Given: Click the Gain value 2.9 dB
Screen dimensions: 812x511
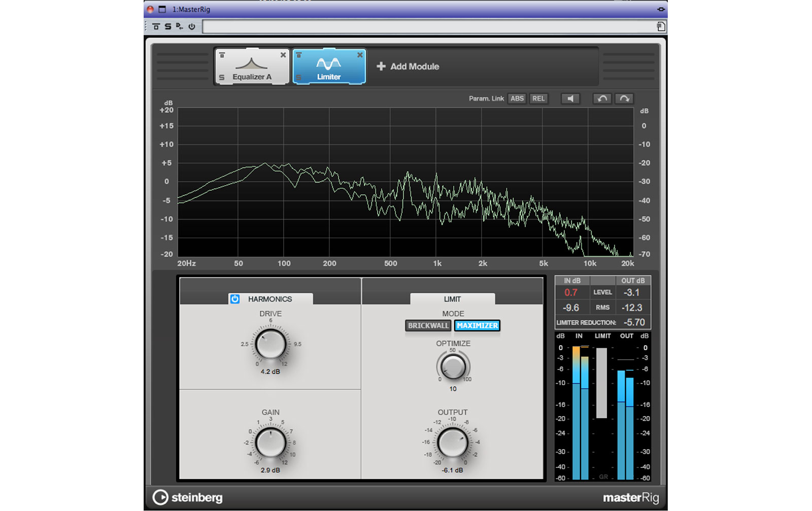Looking at the screenshot, I should point(270,470).
